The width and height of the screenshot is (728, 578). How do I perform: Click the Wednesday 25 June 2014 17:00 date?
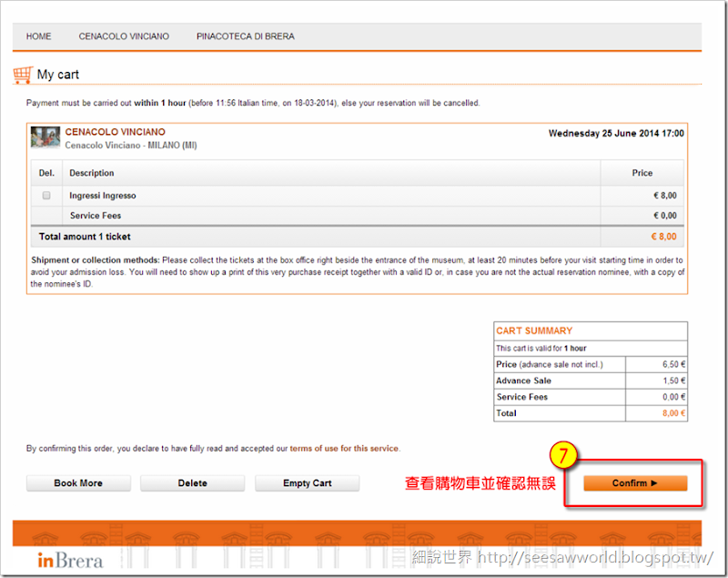616,134
